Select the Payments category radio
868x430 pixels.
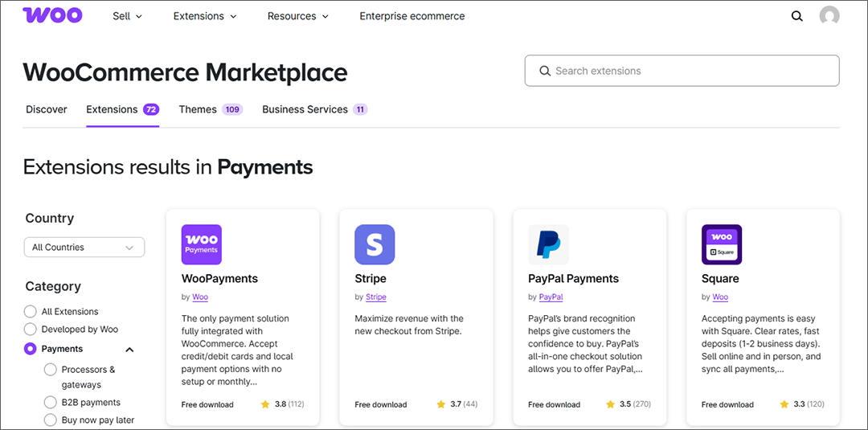tap(31, 349)
